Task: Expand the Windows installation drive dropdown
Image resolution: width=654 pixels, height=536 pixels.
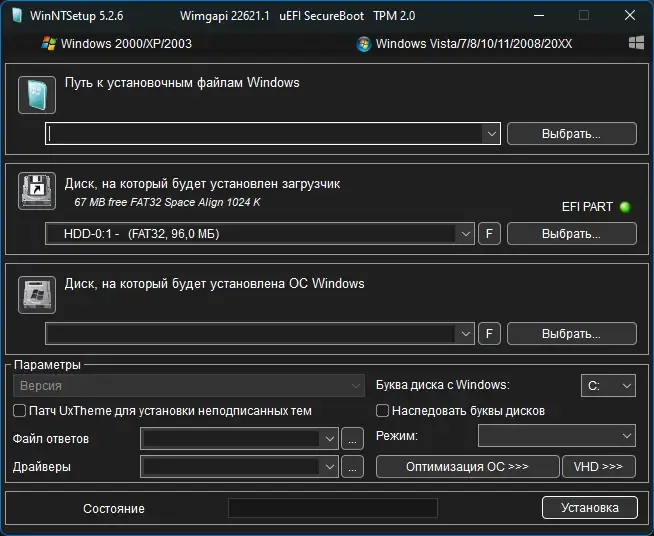Action: click(465, 334)
